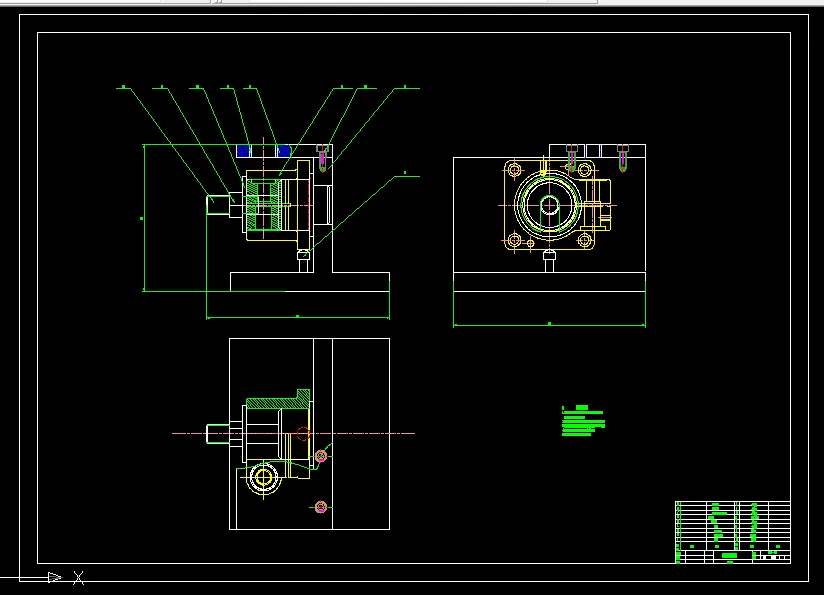Select the center bore circle in the side view
This screenshot has height=595, width=824.
click(550, 206)
